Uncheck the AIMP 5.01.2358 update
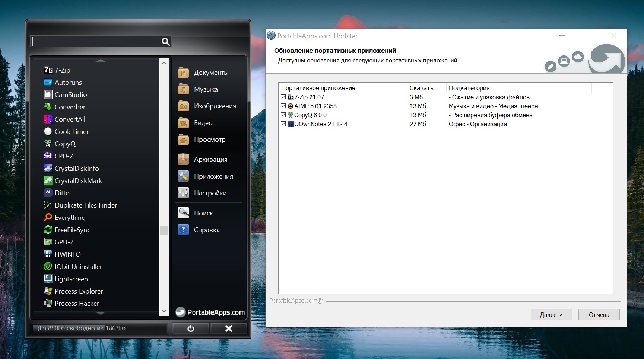 [x=283, y=106]
